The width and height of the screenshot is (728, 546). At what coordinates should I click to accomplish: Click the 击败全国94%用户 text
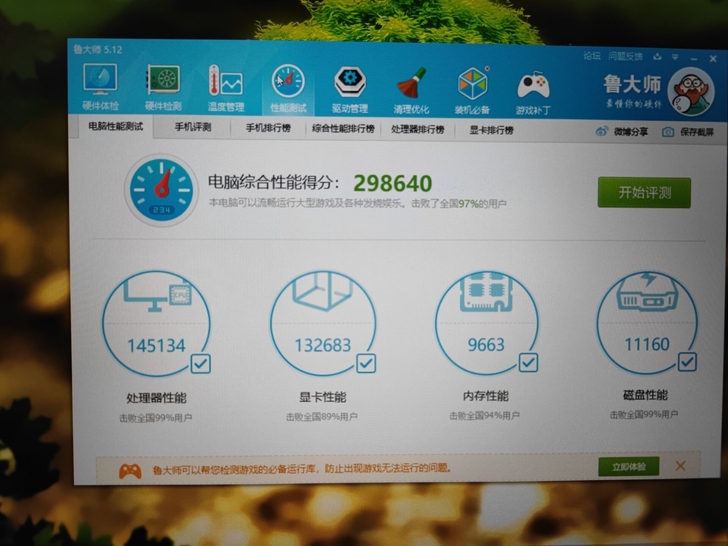tap(484, 416)
